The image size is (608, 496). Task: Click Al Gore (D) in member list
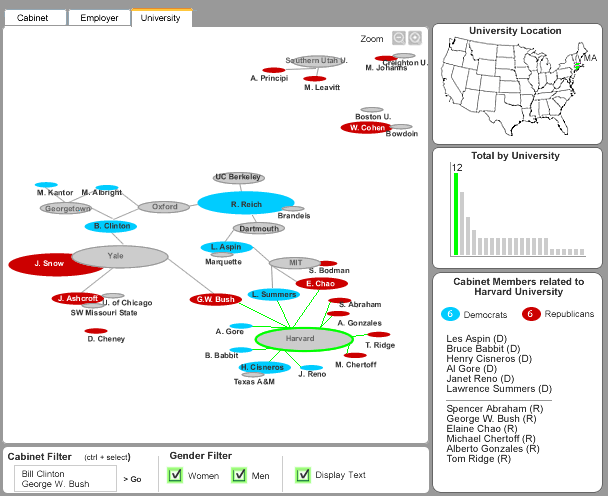pyautogui.click(x=472, y=369)
